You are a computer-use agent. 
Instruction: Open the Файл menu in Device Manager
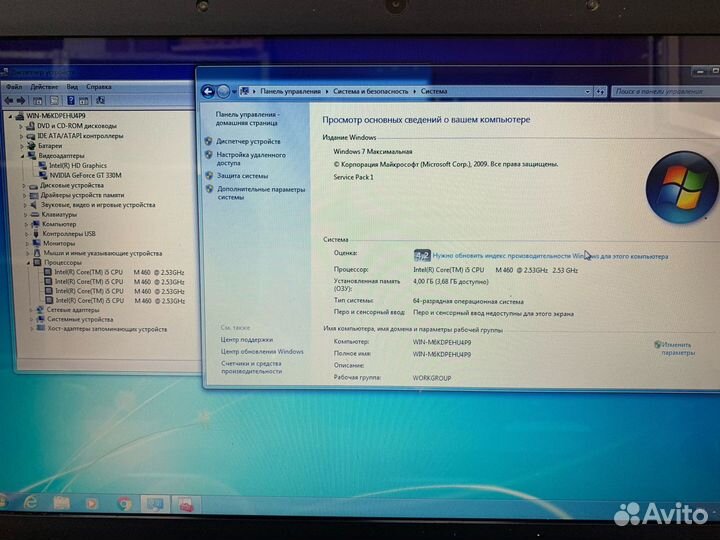14,86
